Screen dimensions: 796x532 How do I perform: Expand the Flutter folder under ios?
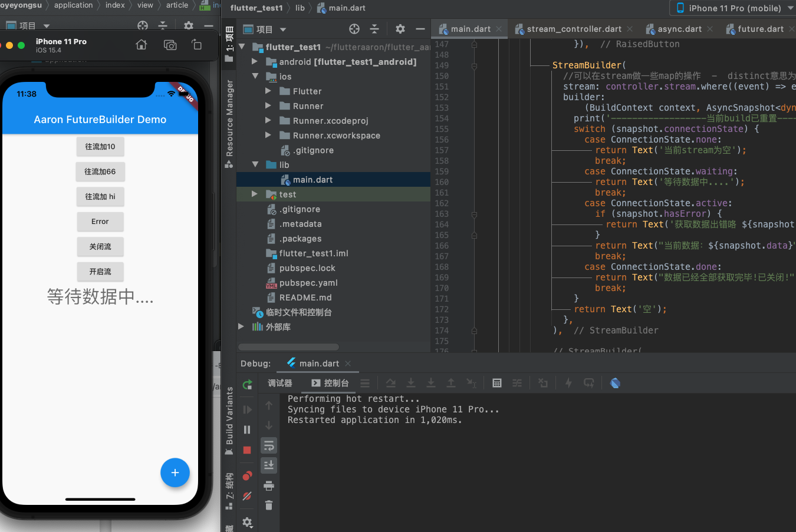click(x=268, y=91)
